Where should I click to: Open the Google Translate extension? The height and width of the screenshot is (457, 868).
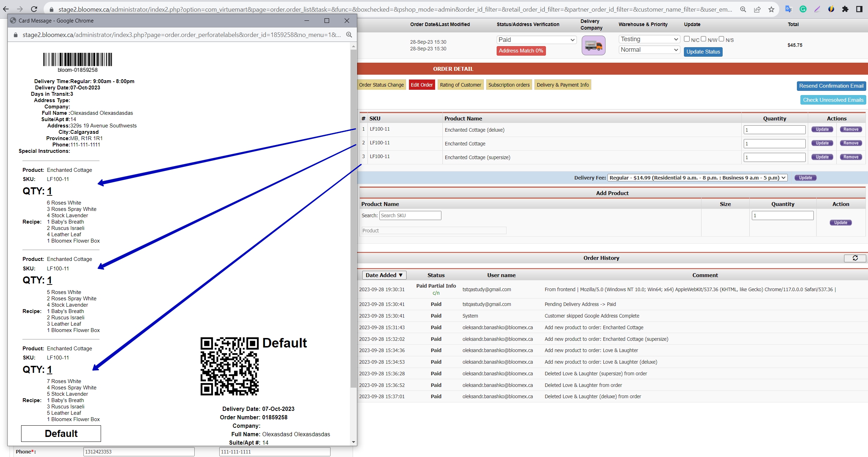point(788,10)
